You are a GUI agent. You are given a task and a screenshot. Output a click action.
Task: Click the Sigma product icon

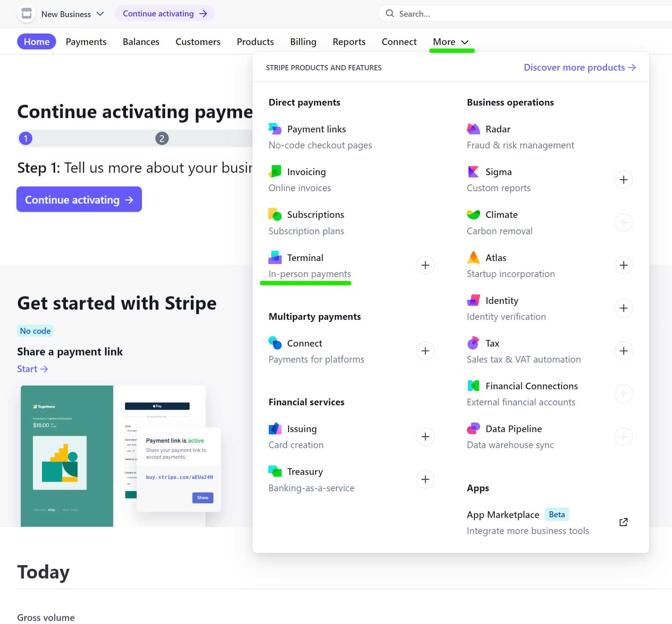tap(473, 171)
